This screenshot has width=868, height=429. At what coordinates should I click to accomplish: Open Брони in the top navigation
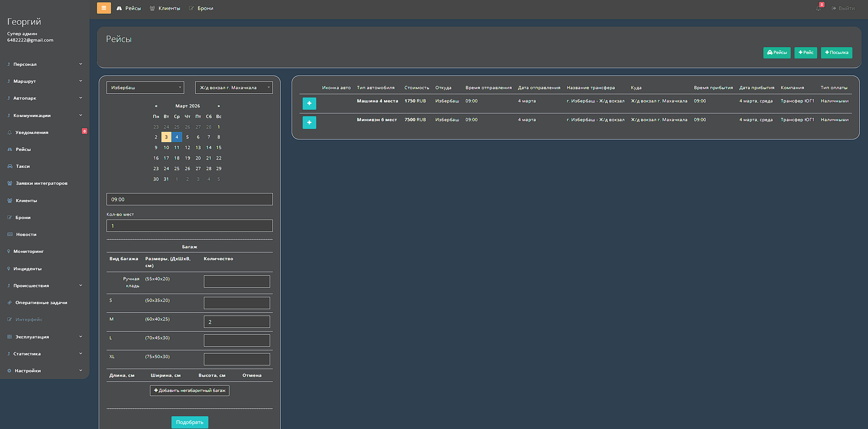point(205,8)
